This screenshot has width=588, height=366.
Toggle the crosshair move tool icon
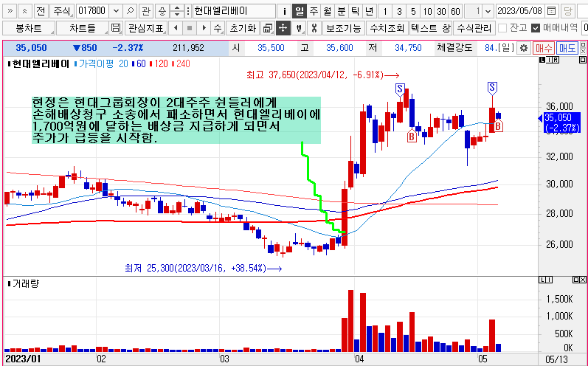coord(283,28)
